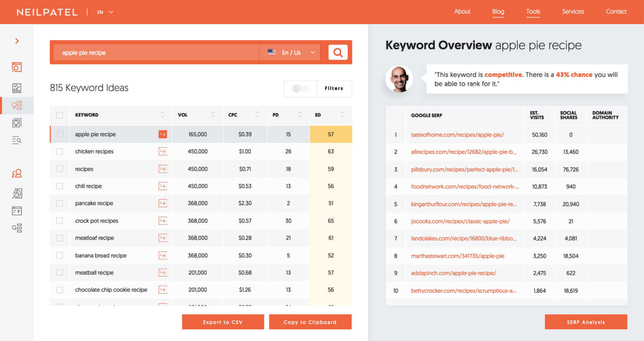The width and height of the screenshot is (644, 341).
Task: Open the kingarthurflour.com SERP link
Action: pos(464,204)
